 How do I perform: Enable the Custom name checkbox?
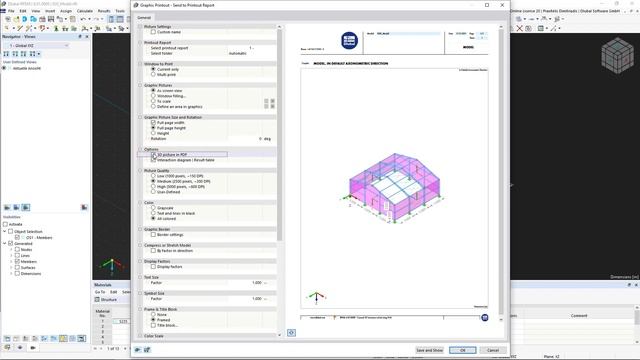153,32
